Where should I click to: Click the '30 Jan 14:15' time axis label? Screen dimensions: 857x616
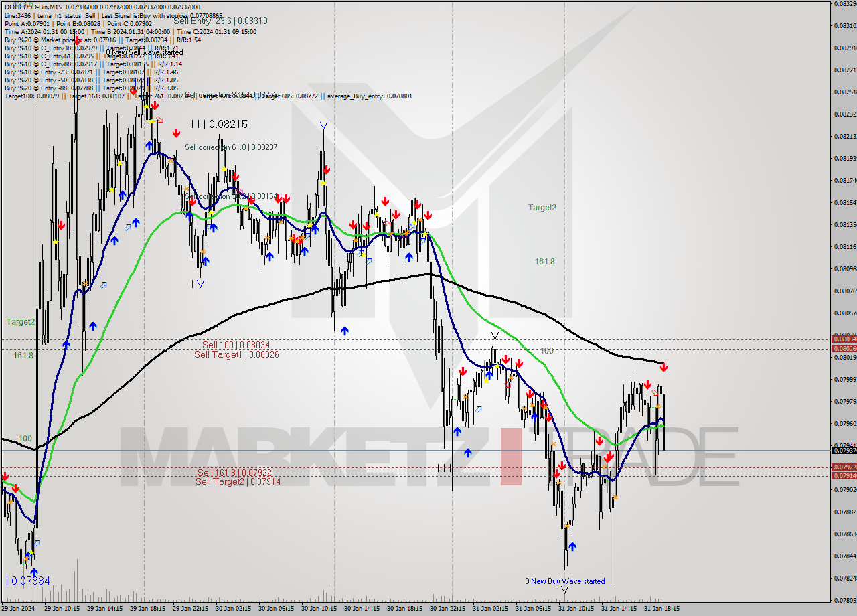coord(362,609)
